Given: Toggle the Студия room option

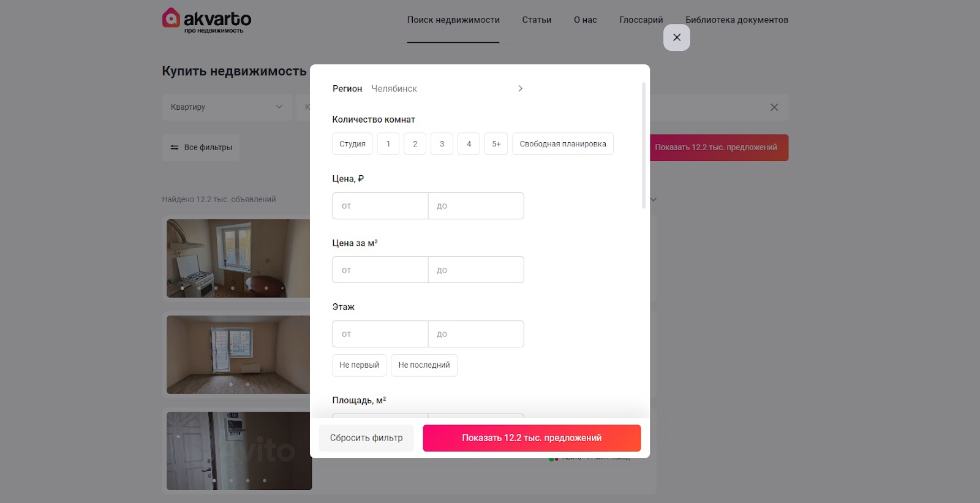Looking at the screenshot, I should pyautogui.click(x=352, y=144).
